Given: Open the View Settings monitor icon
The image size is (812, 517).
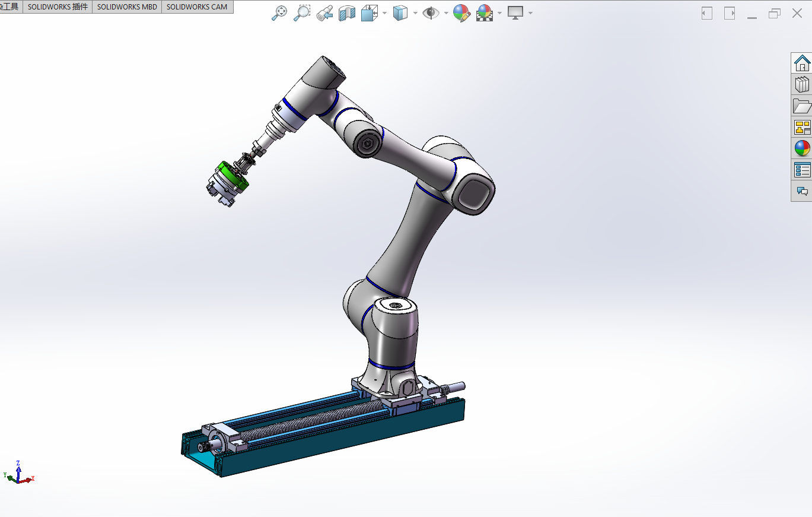Looking at the screenshot, I should click(515, 13).
